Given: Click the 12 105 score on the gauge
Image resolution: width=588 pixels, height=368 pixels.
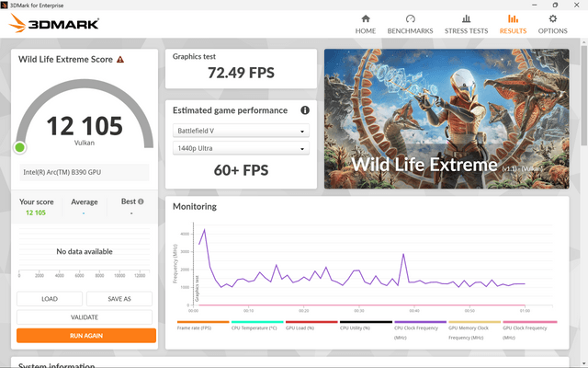Looking at the screenshot, I should point(85,126).
